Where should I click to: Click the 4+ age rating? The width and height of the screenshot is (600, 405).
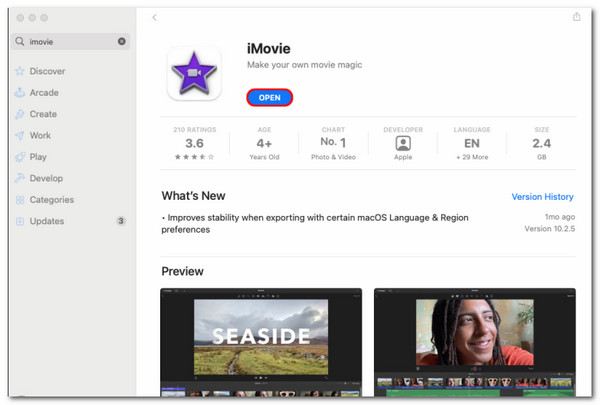tap(264, 144)
